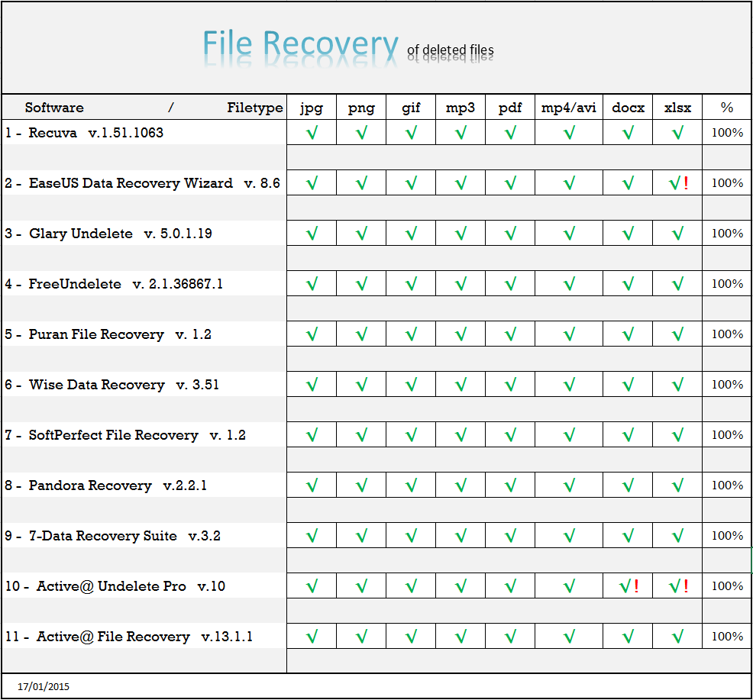
Task: Select the Active@ File Recovery png checkmark
Action: point(361,637)
